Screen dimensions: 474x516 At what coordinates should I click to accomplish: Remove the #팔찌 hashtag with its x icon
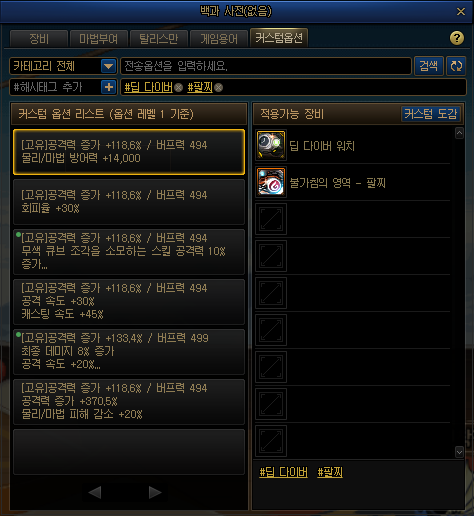pyautogui.click(x=219, y=88)
